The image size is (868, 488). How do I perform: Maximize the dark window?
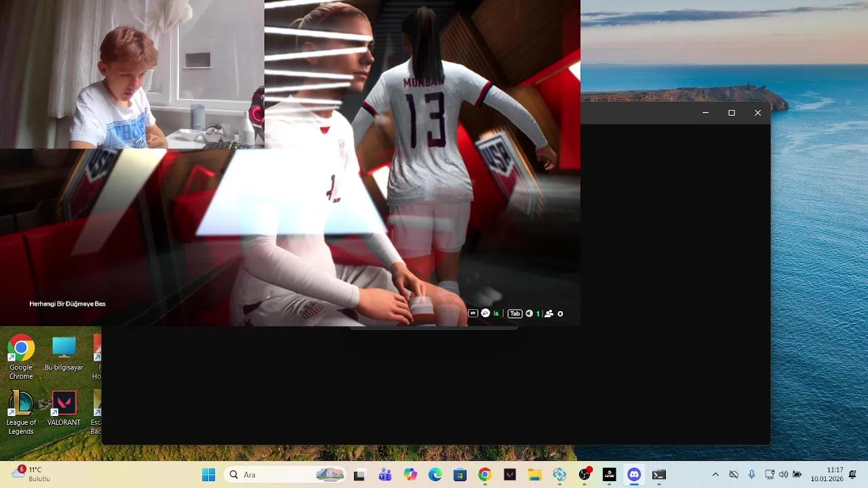pos(731,113)
